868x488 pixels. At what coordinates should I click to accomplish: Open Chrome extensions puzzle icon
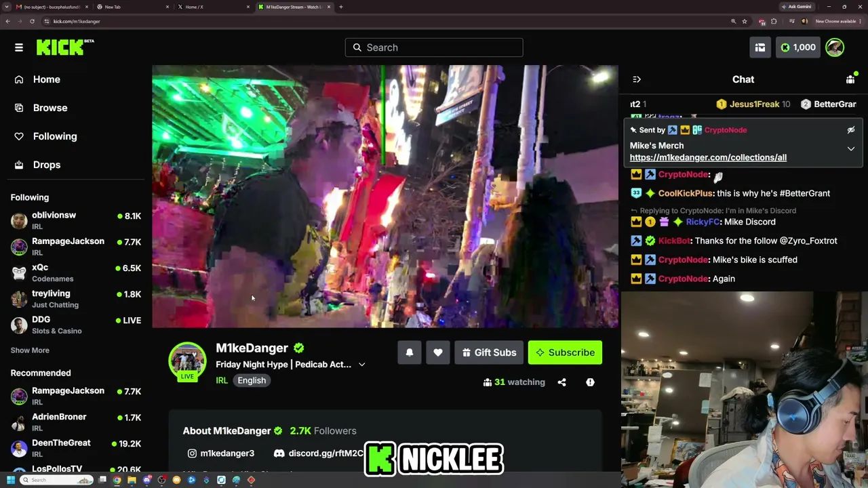click(x=774, y=21)
